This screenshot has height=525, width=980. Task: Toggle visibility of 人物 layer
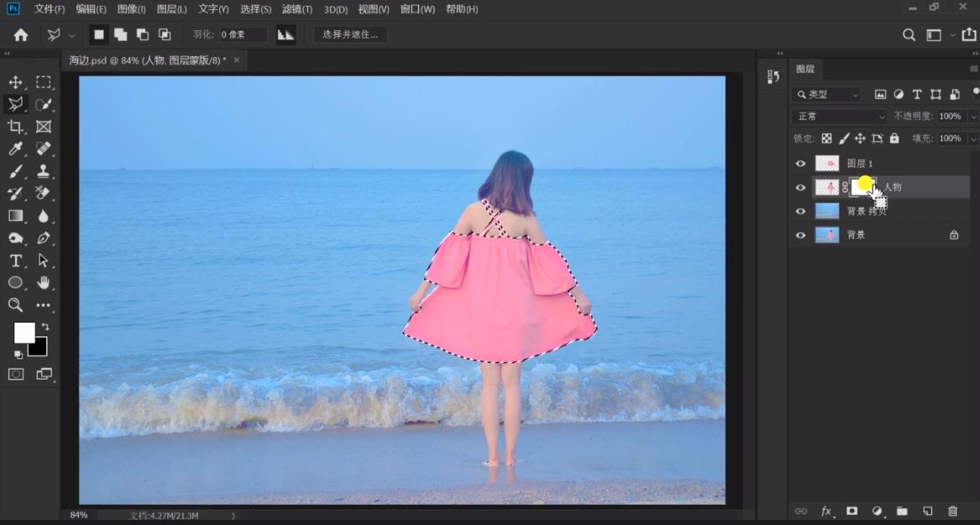pyautogui.click(x=800, y=187)
